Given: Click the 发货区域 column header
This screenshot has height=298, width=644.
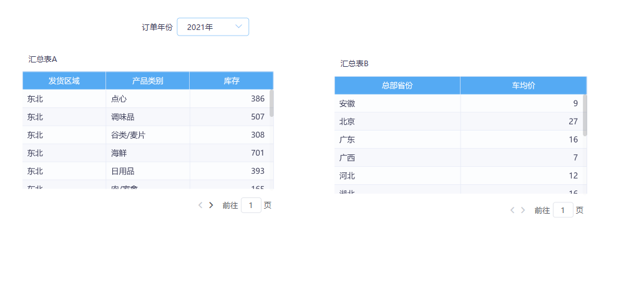Looking at the screenshot, I should coord(64,81).
